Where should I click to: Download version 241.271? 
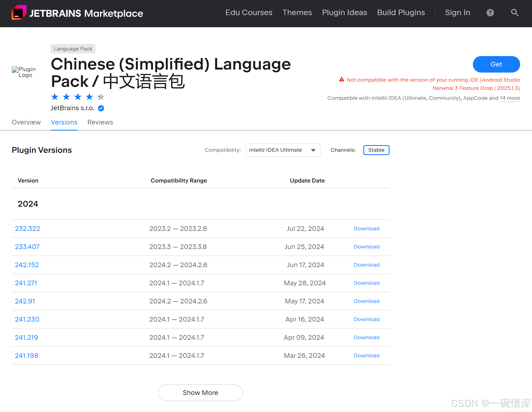[x=366, y=283]
